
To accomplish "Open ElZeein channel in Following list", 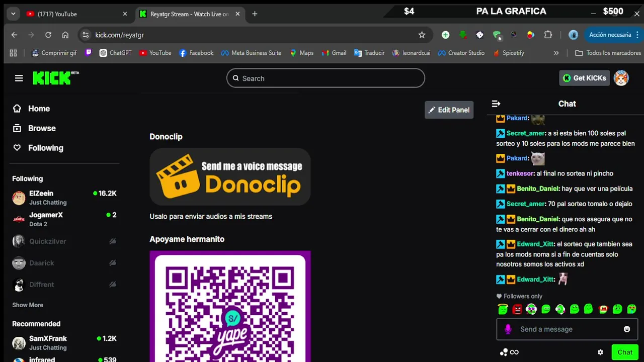I will click(64, 198).
